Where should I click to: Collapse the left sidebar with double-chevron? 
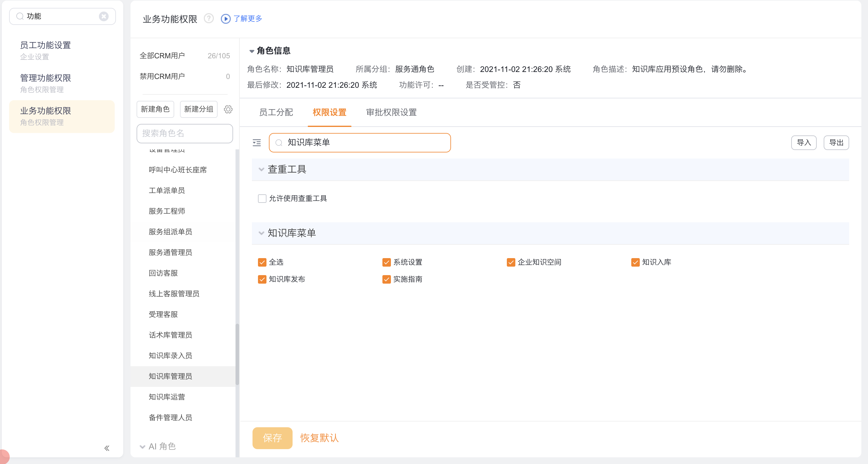tap(107, 448)
